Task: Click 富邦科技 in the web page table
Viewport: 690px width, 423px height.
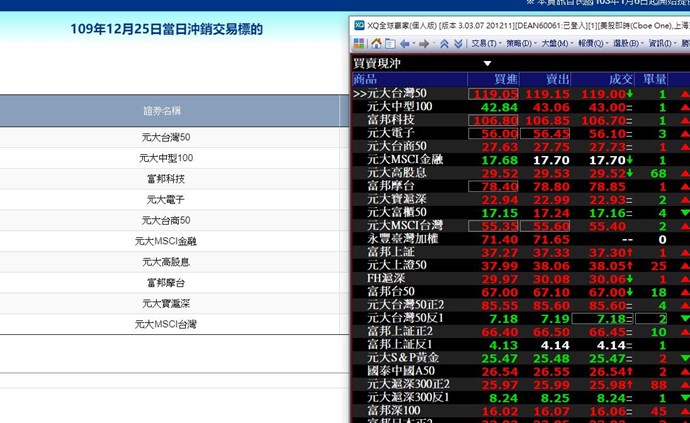Action: (166, 179)
